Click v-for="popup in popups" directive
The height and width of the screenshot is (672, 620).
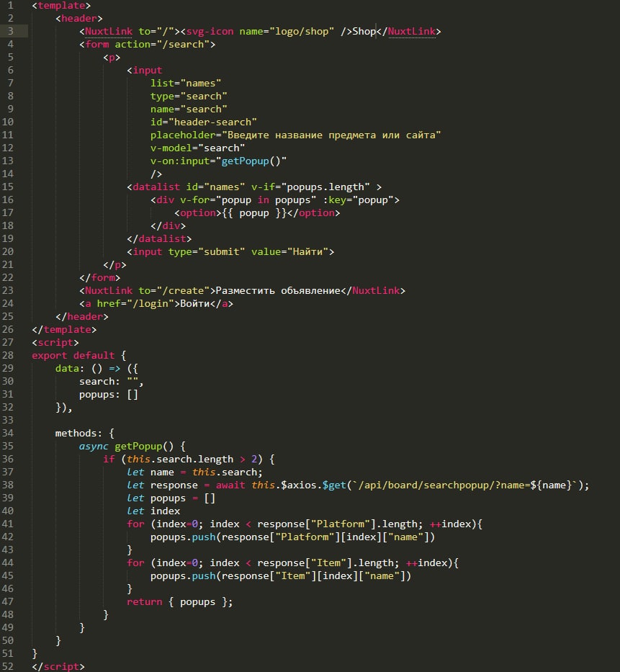tap(248, 200)
